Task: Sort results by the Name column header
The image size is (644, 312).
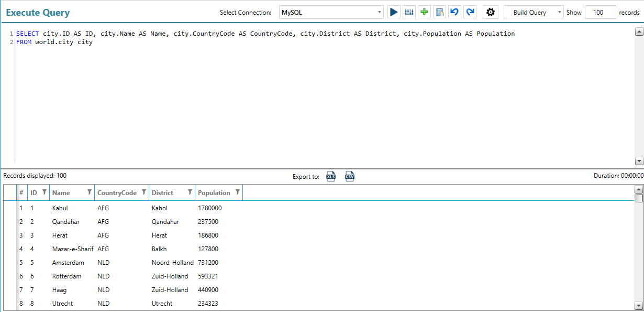Action: click(x=61, y=193)
